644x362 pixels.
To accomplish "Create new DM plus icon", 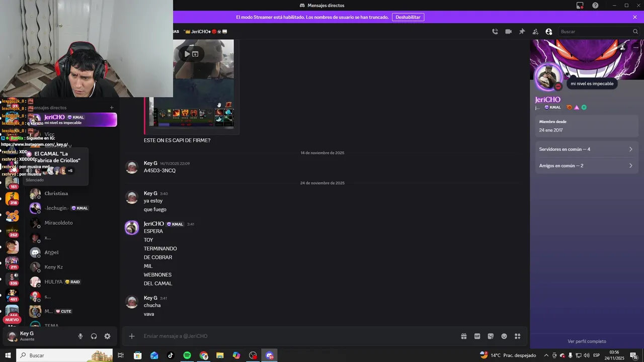I will tap(112, 108).
